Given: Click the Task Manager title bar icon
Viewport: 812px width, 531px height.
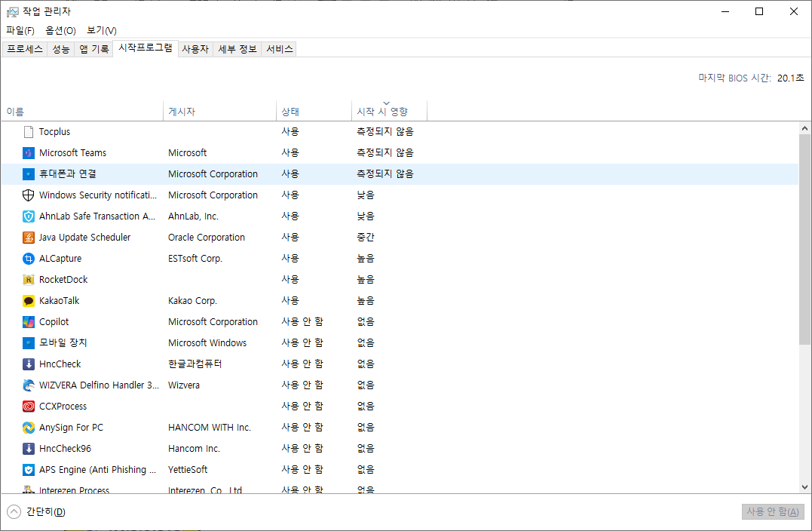Looking at the screenshot, I should [x=12, y=11].
